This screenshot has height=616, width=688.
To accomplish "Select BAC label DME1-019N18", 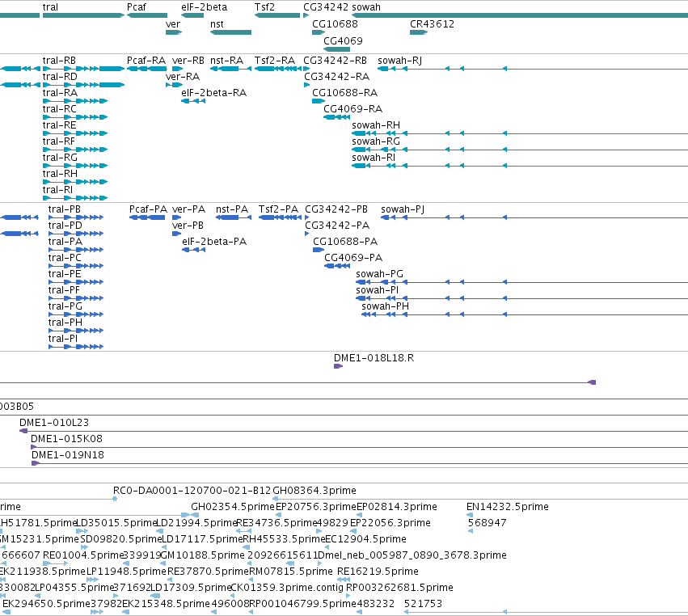I will coord(68,455).
